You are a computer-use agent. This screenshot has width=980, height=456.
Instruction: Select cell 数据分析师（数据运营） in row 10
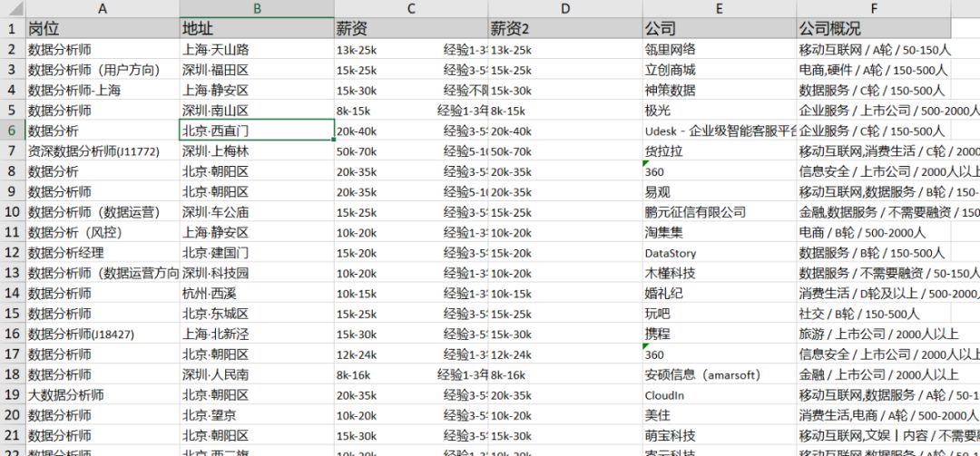[103, 212]
